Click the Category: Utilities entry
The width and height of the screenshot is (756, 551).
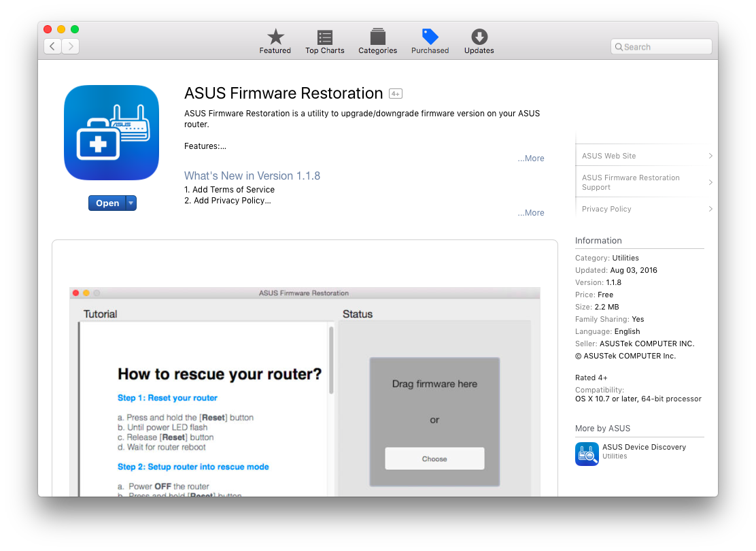pyautogui.click(x=606, y=258)
